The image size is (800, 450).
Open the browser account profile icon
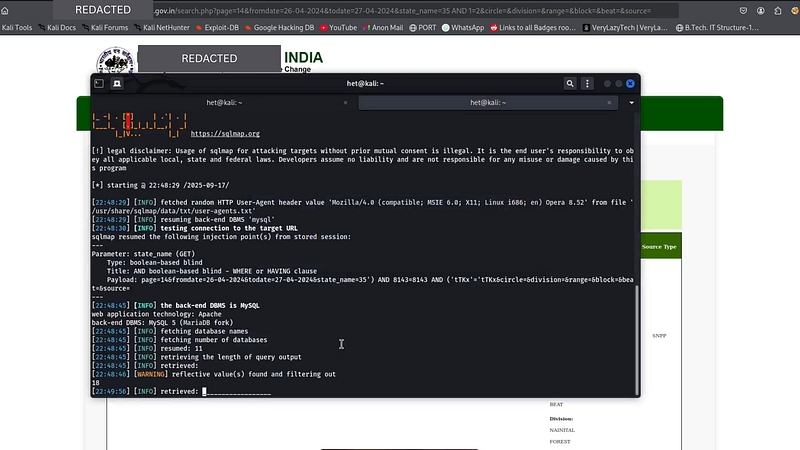pyautogui.click(x=761, y=11)
